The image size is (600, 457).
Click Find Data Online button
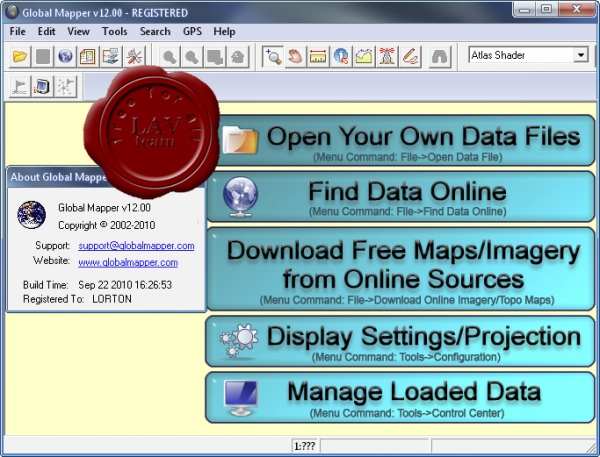coord(400,197)
